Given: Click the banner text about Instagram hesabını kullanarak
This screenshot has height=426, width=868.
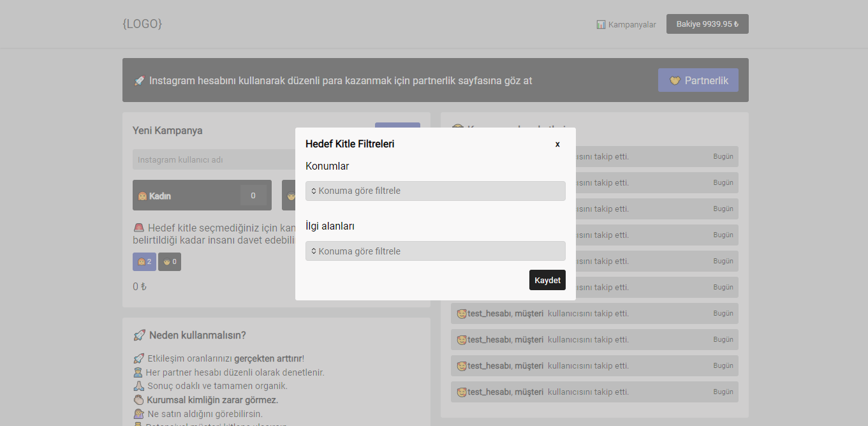Looking at the screenshot, I should tap(341, 81).
